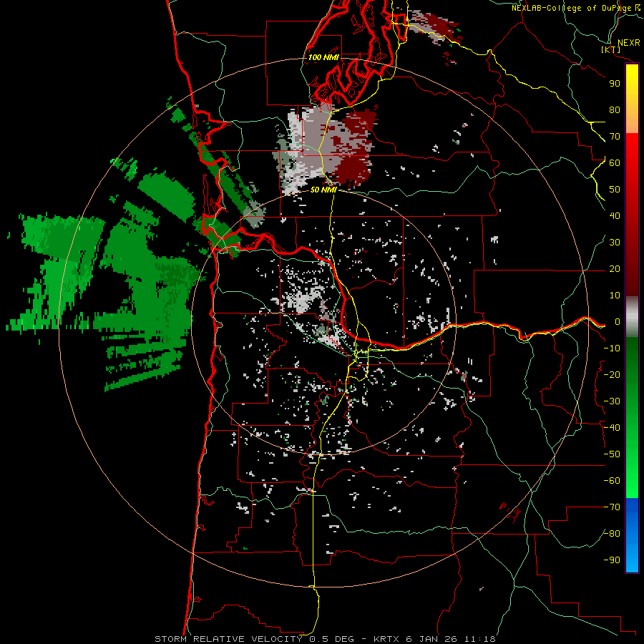Select the -70 value on velocity scale
This screenshot has height=644, width=644.
click(612, 507)
